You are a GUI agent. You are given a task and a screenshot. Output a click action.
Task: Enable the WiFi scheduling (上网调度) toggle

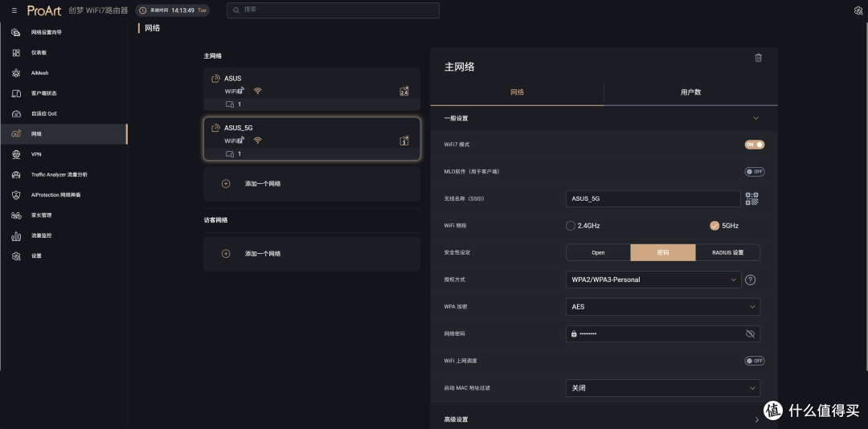[755, 361]
